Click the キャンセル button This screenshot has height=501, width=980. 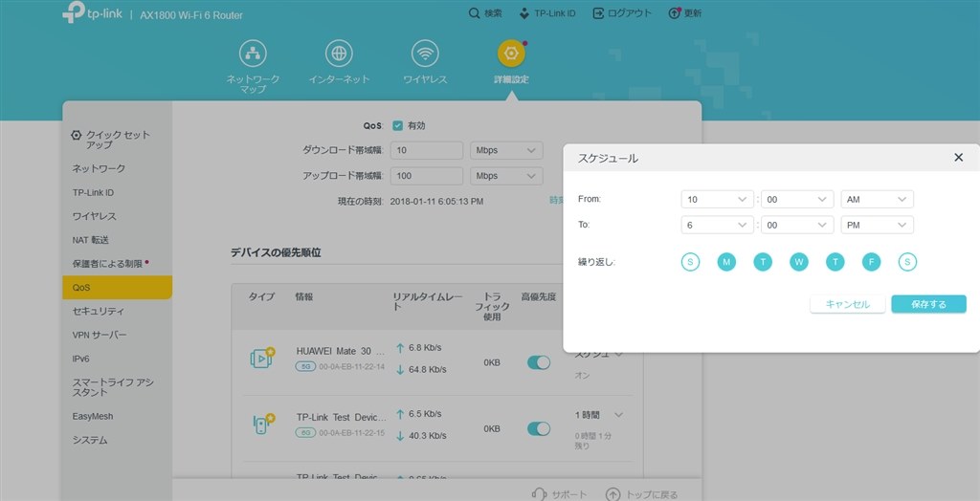848,304
